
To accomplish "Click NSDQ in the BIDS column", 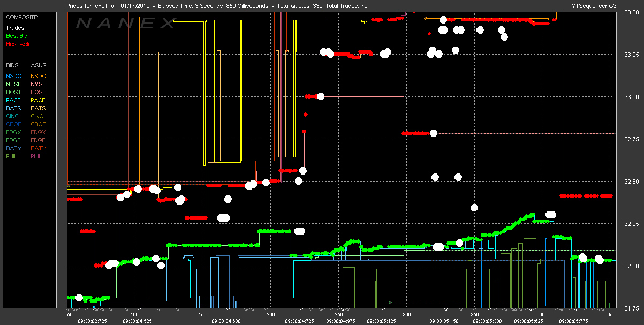I will coord(14,76).
